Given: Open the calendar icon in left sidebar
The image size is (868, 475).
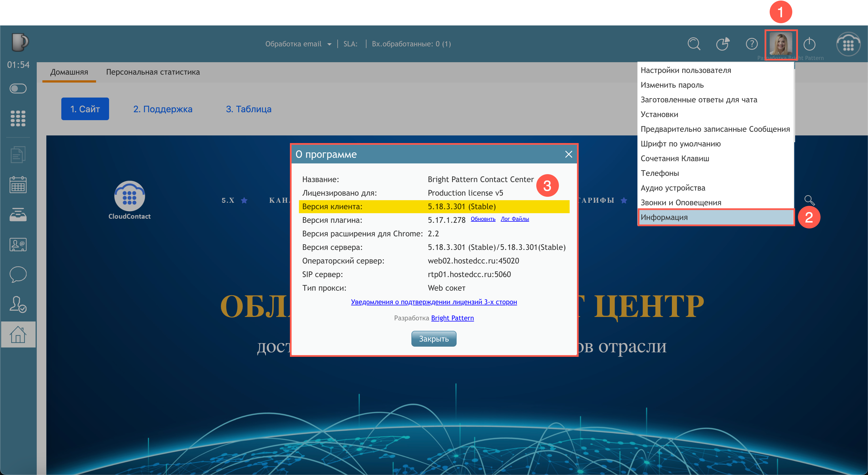Looking at the screenshot, I should tap(18, 184).
